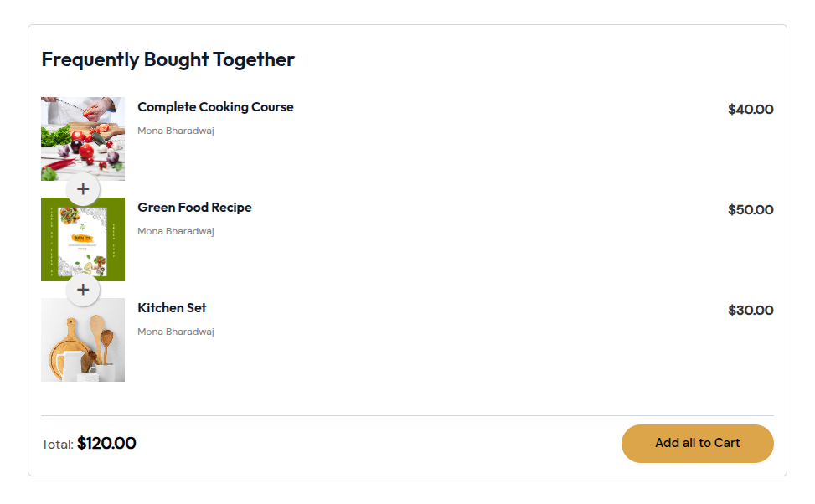The height and width of the screenshot is (504, 815).
Task: Open the Kitchen Set product image
Action: [x=83, y=340]
